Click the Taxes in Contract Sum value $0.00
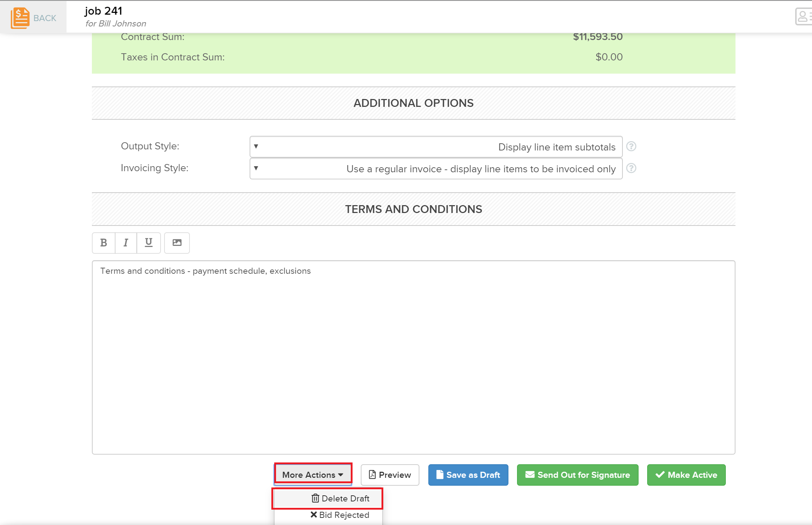812x525 pixels. (609, 57)
